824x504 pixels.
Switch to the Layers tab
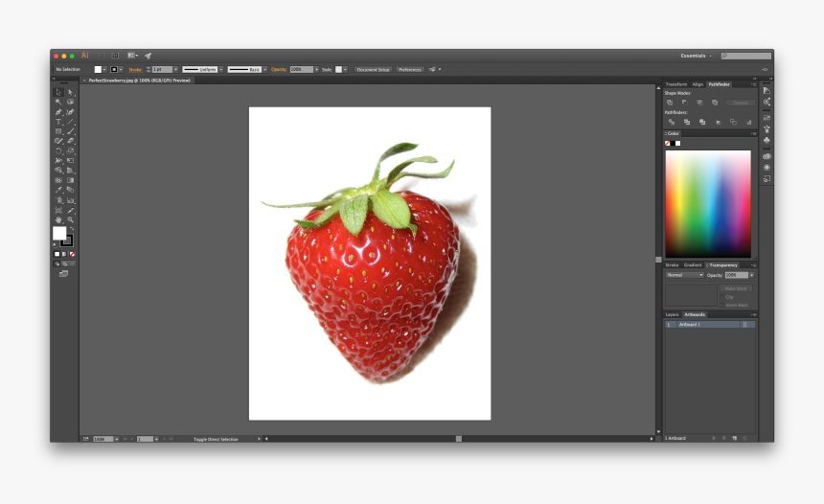point(672,314)
